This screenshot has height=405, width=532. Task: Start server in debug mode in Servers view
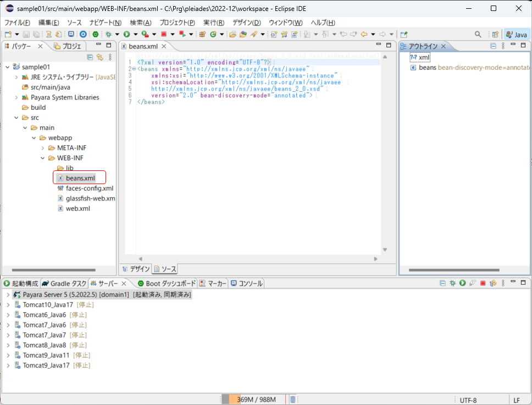(453, 283)
